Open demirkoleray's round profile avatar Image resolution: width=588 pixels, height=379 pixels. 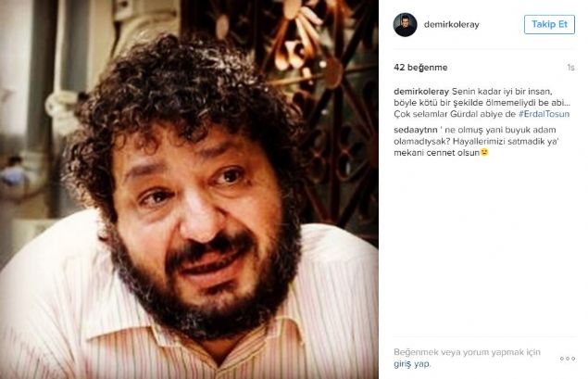tap(405, 25)
